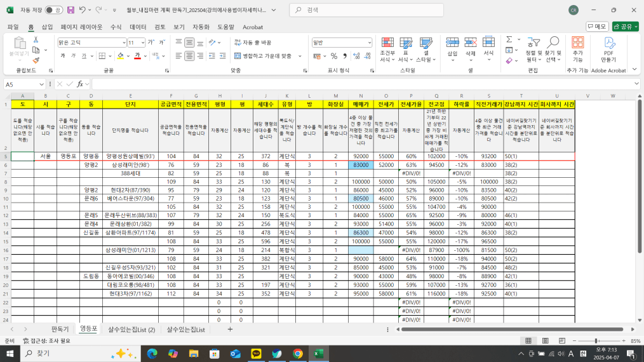This screenshot has width=644, height=362.
Task: Open the Insert ribbon tab
Action: click(47, 27)
